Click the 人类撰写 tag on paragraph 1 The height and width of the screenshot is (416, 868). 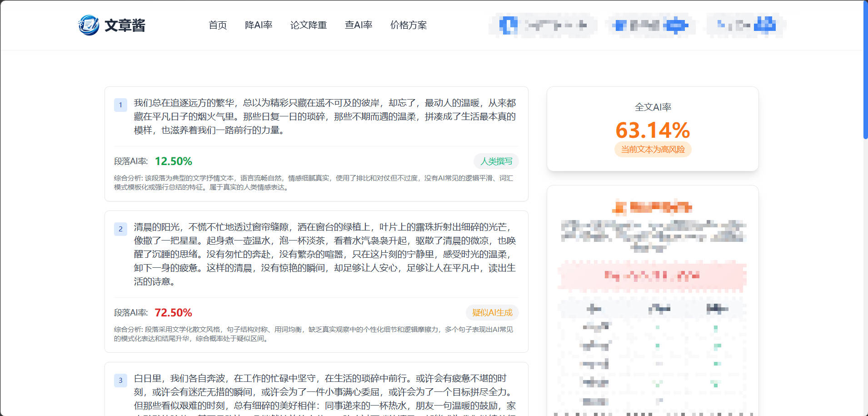(x=496, y=161)
